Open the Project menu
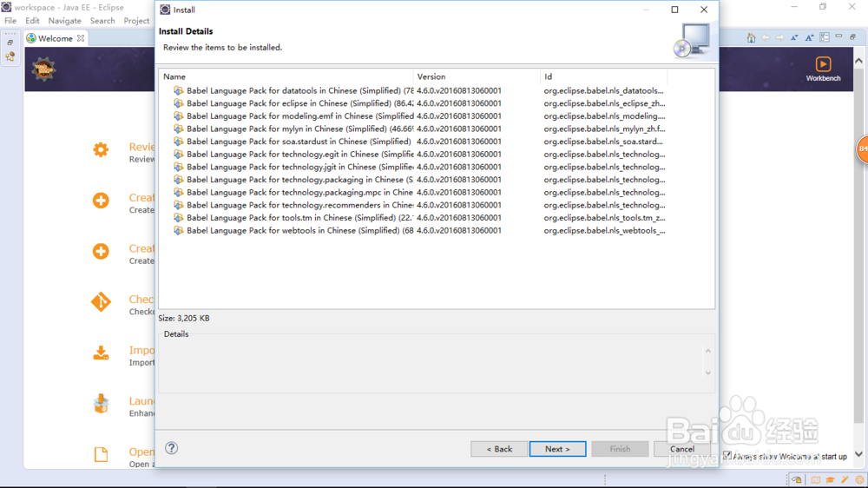This screenshot has height=488, width=868. (x=137, y=21)
